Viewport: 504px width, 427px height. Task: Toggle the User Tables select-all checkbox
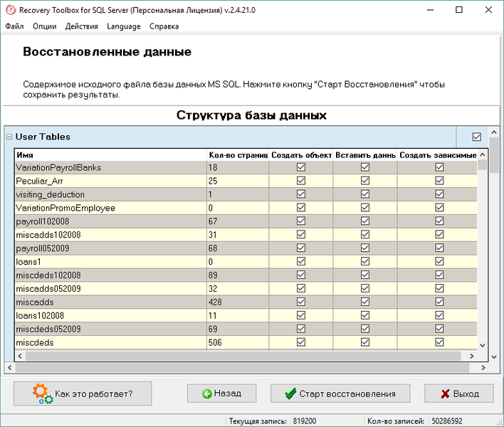coord(477,137)
